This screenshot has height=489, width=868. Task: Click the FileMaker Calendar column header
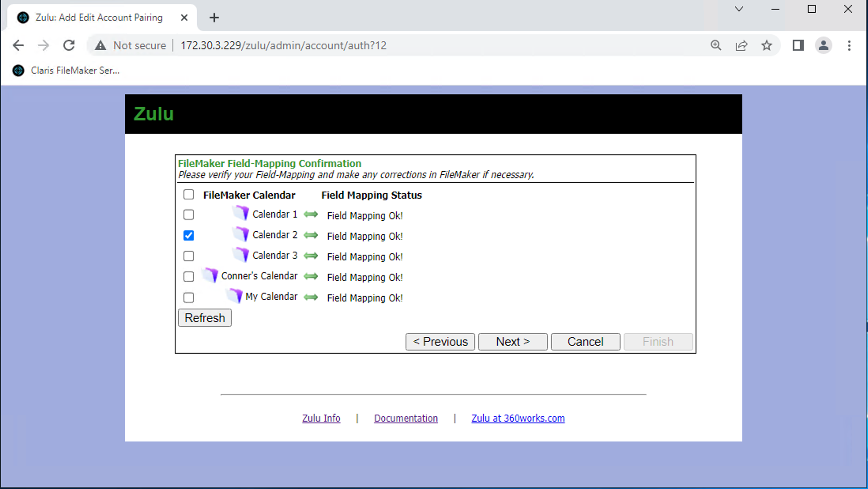pyautogui.click(x=249, y=195)
